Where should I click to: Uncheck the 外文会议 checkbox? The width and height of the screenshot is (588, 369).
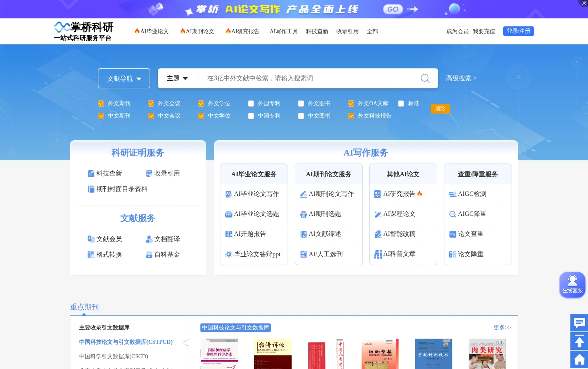click(151, 104)
